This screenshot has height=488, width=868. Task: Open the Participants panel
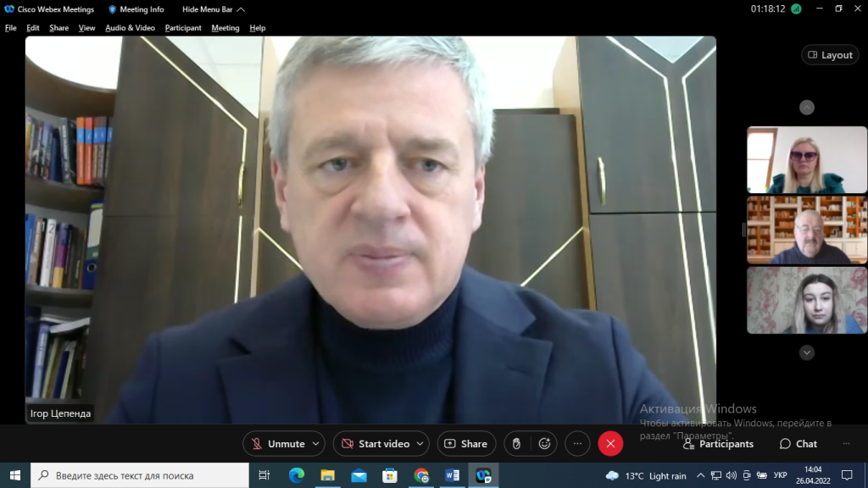[x=718, y=444]
